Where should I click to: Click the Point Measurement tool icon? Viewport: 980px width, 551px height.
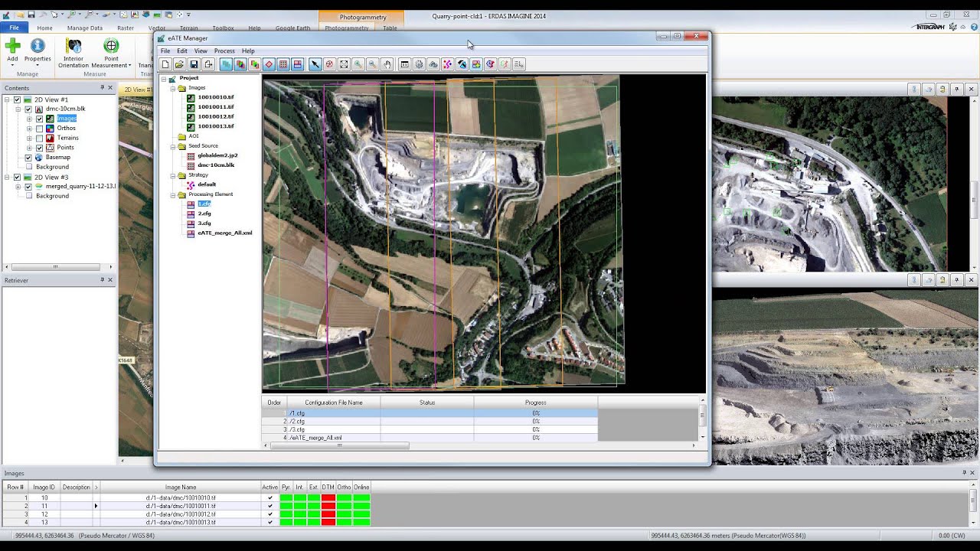[x=111, y=47]
